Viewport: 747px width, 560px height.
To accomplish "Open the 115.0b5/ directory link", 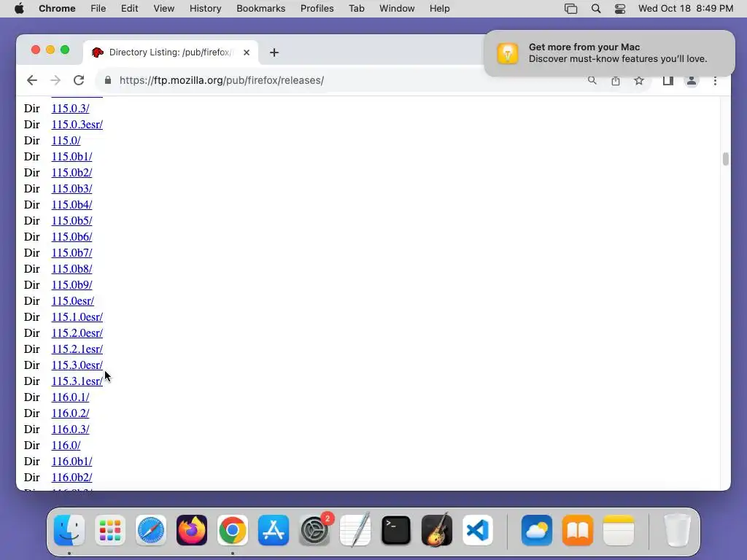I will point(72,221).
